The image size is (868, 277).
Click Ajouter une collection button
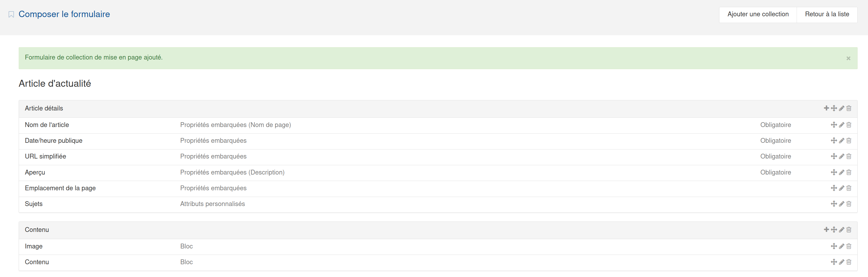tap(758, 14)
